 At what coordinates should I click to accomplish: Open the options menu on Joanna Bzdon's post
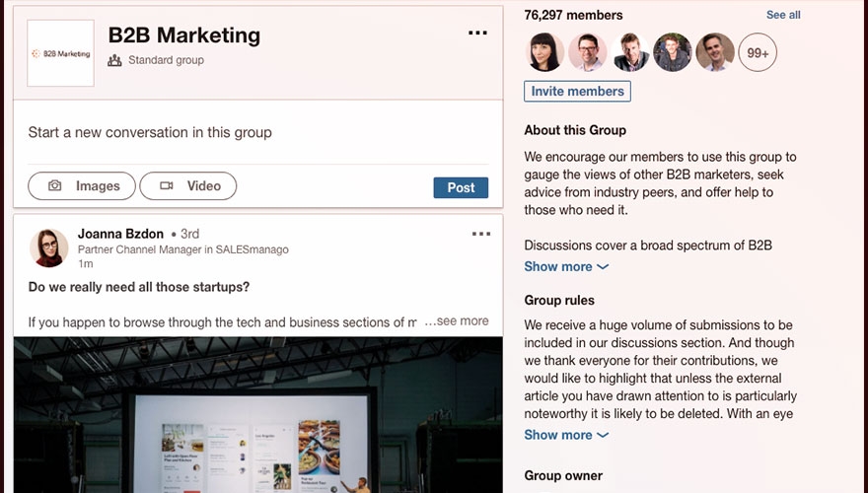[480, 234]
